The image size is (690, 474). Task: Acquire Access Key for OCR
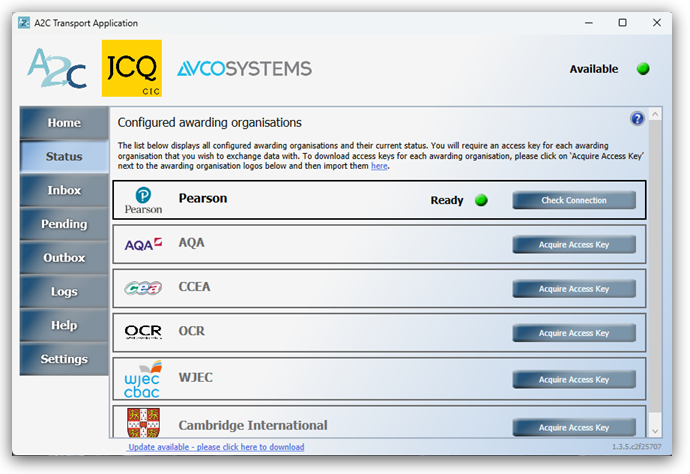pos(573,333)
